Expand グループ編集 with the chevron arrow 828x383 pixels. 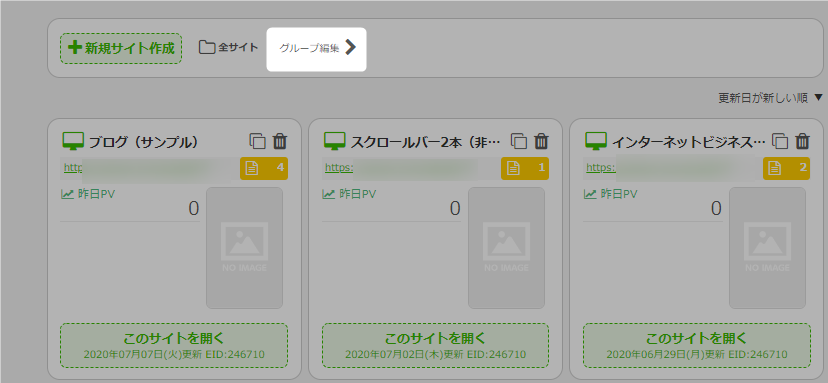pyautogui.click(x=351, y=48)
